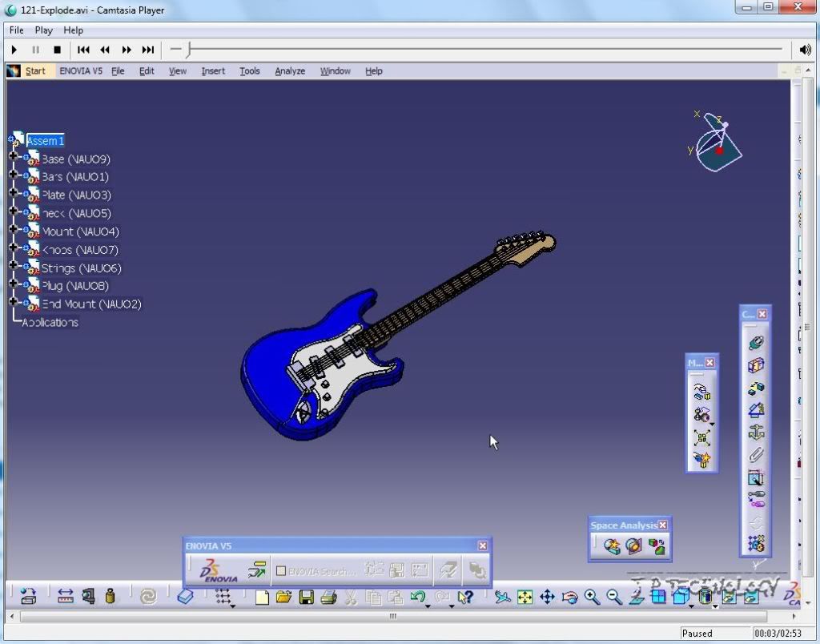Select the Manipulation tool in Move toolbar
Screen dimensions: 820x644
[x=701, y=392]
